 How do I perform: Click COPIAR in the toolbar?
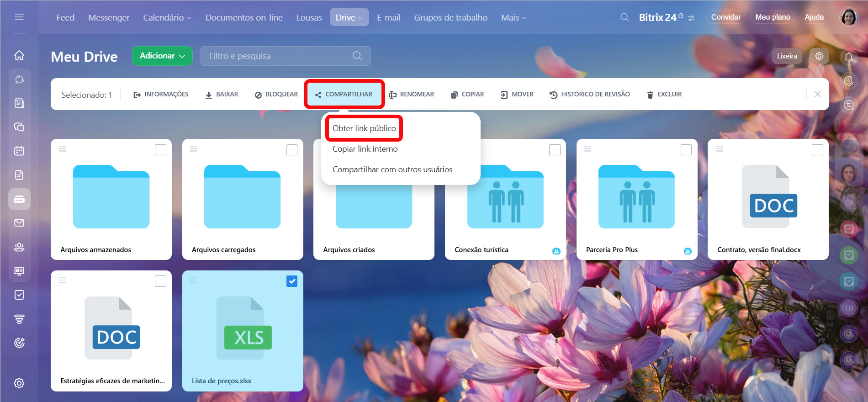pyautogui.click(x=467, y=94)
